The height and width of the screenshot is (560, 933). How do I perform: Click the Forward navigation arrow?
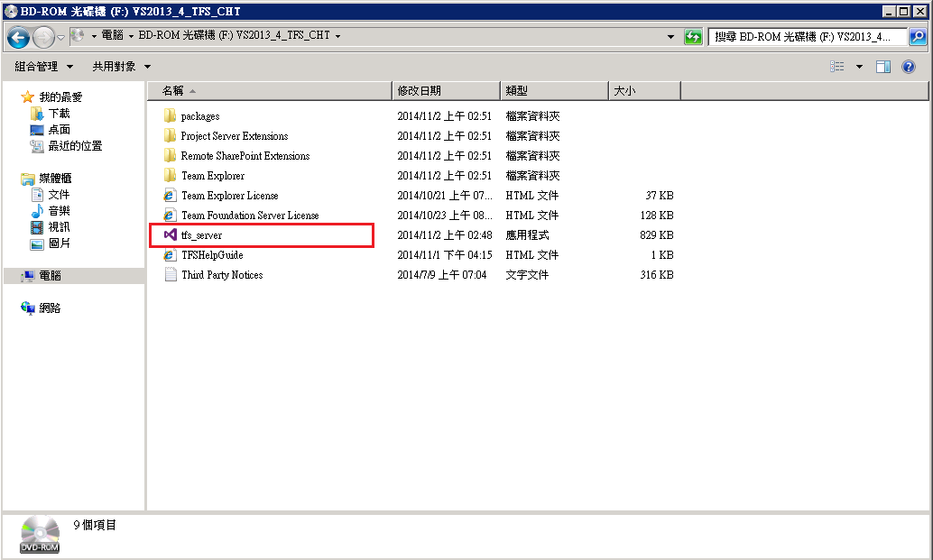coord(43,38)
